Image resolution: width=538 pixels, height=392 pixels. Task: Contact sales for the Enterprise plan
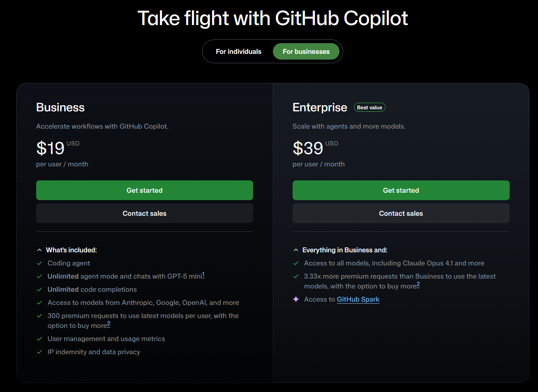401,213
